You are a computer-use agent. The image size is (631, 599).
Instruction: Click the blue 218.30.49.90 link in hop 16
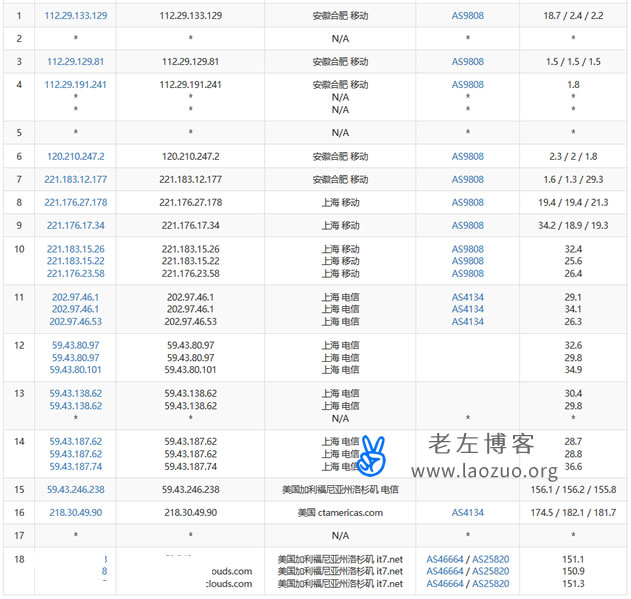point(76,512)
